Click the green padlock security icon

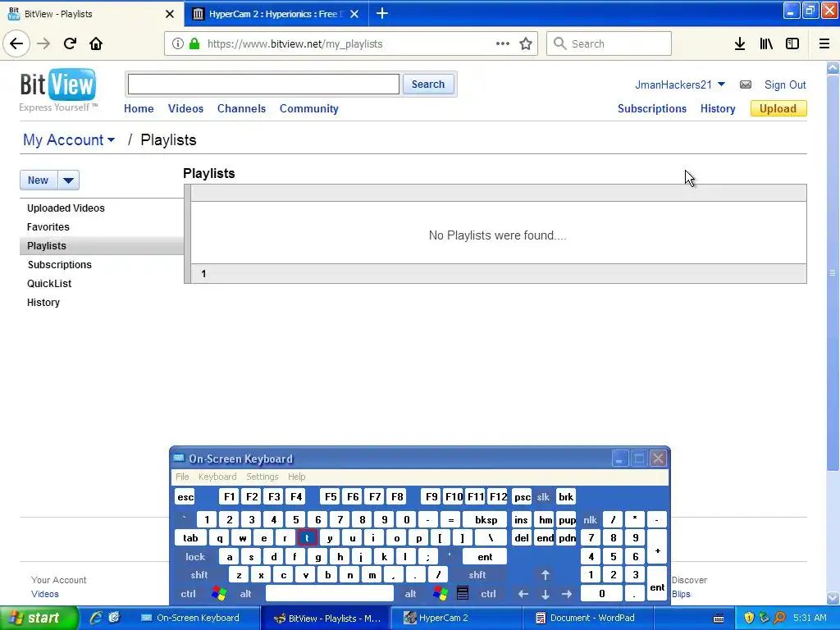[194, 43]
